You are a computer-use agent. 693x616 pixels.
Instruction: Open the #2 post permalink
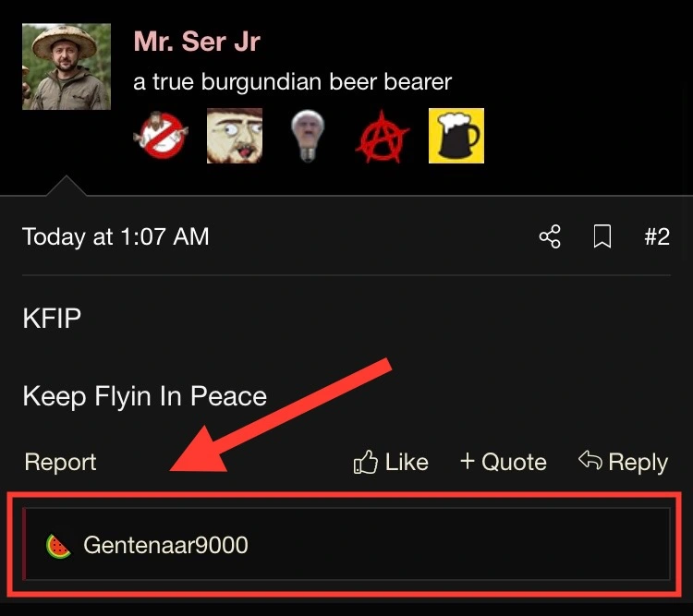(x=657, y=236)
